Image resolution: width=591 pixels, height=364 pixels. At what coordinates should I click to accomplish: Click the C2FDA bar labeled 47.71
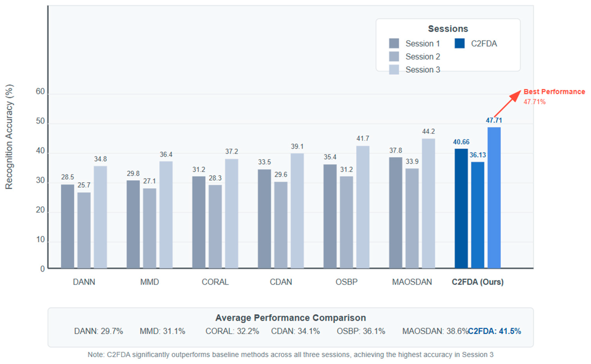[494, 197]
